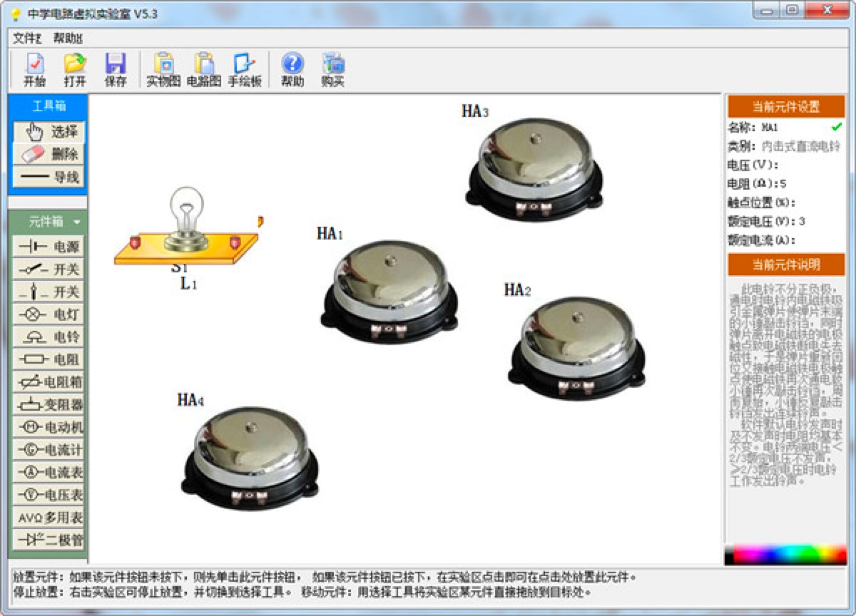Click the HA2 label text
This screenshot has width=856, height=616.
pos(518,290)
